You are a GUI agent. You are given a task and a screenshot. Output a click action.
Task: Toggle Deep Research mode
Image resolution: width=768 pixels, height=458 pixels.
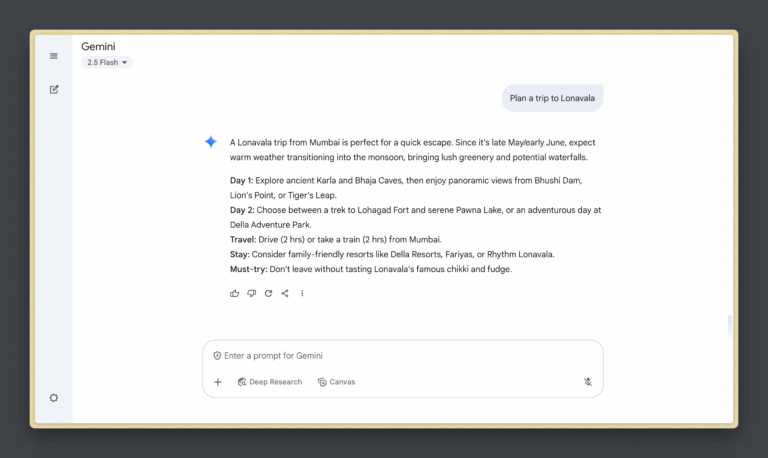point(270,382)
